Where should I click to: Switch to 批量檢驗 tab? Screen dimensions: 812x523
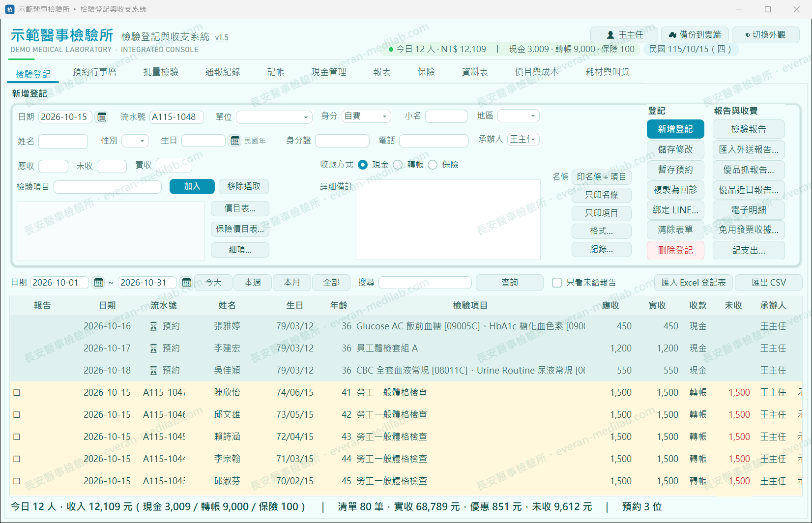[x=161, y=72]
